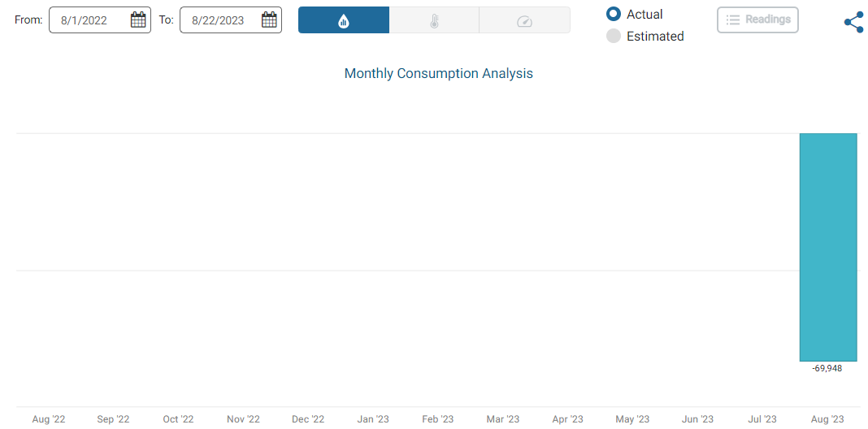Screen dimensions: 868x429
Task: Switch to the gauge speedometer view
Action: pyautogui.click(x=524, y=20)
